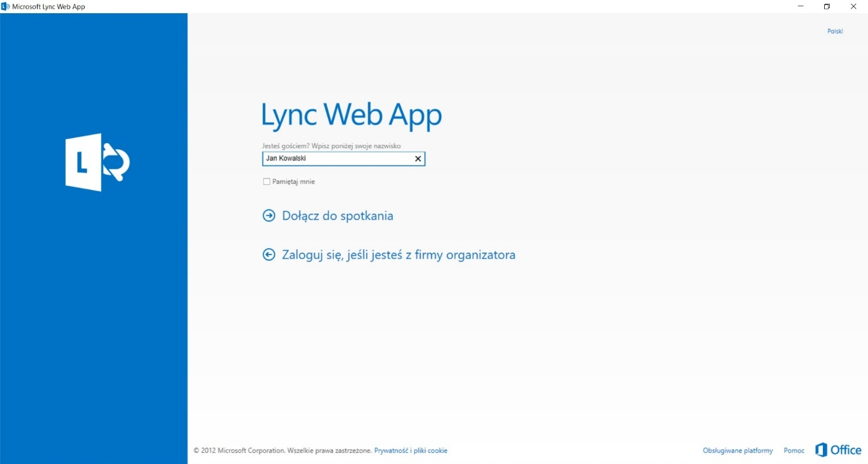Click the Jesteś gościem? instruction label
Image resolution: width=868 pixels, height=464 pixels.
(x=332, y=145)
